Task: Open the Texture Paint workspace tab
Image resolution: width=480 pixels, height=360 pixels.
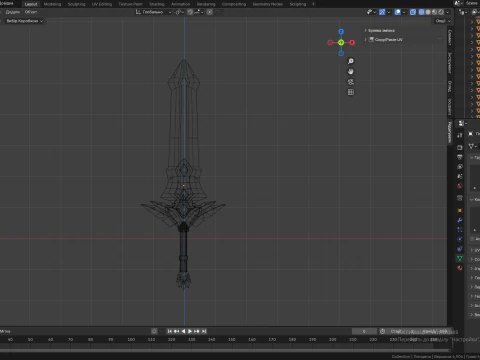Action: (130, 4)
